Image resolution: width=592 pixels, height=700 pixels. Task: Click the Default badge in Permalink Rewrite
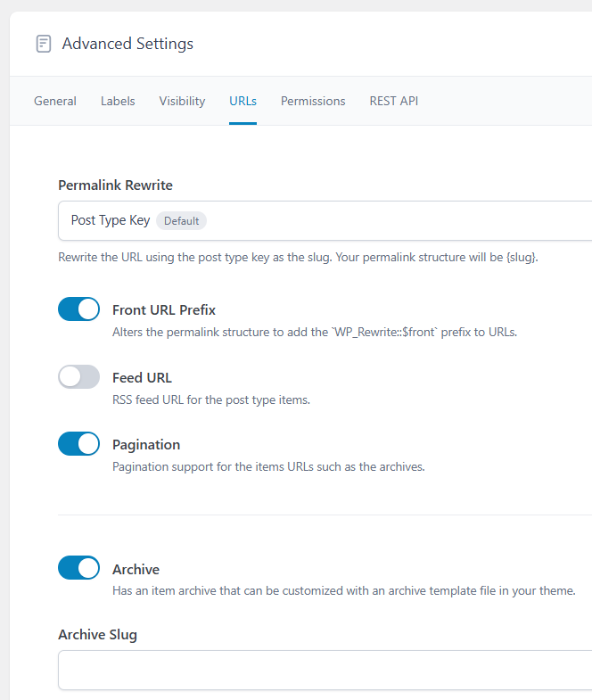(181, 220)
